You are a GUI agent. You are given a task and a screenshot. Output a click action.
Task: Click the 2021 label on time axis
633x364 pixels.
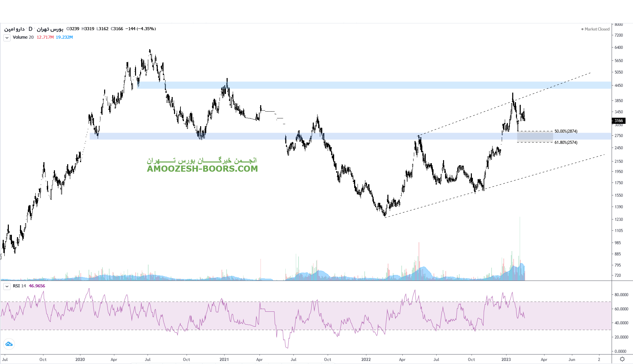tap(224, 359)
